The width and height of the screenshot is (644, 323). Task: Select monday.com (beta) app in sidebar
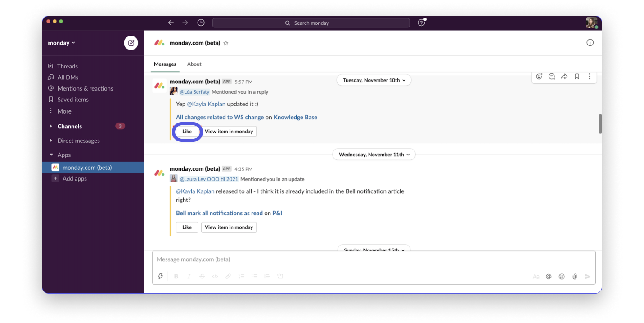point(93,168)
